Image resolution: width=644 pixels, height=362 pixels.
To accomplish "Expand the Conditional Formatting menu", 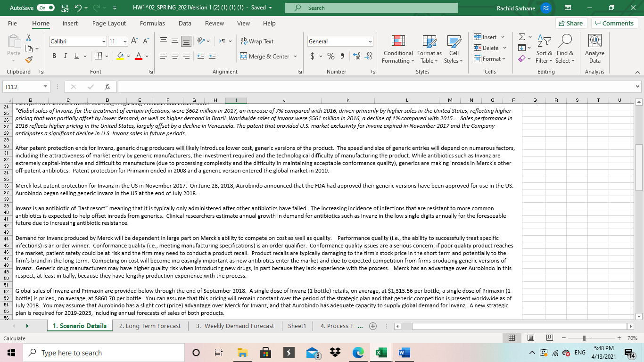I will [x=398, y=49].
